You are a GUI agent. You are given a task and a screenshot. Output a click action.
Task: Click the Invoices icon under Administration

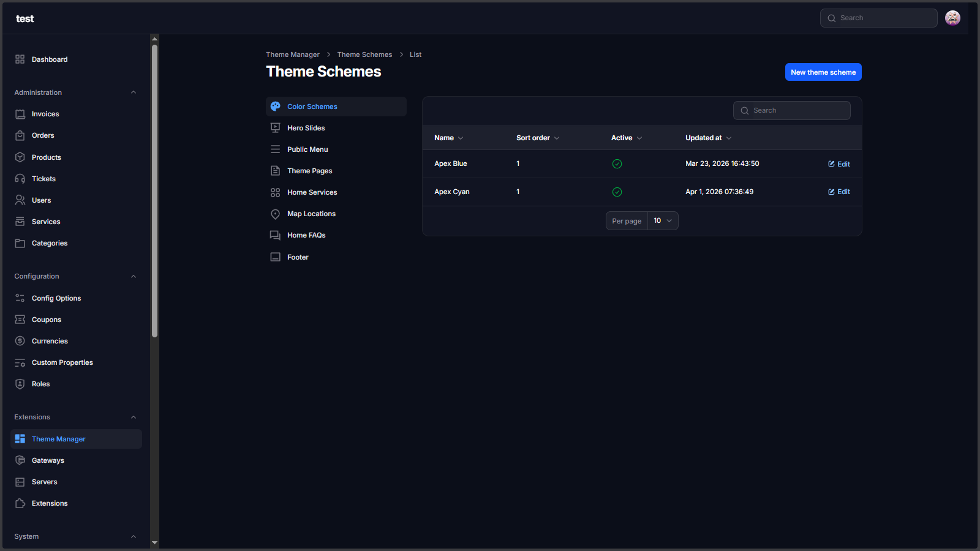(20, 114)
